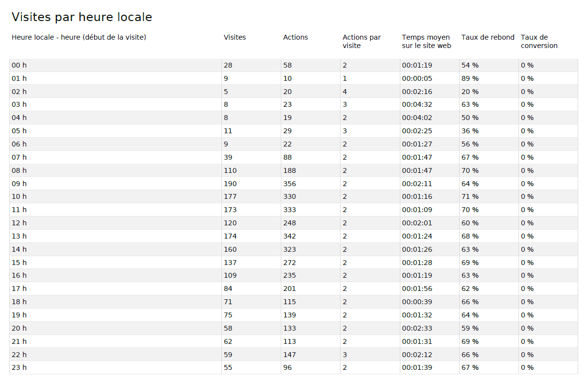Select visits value 28 in 00 h row
This screenshot has height=386, width=588.
coord(228,65)
